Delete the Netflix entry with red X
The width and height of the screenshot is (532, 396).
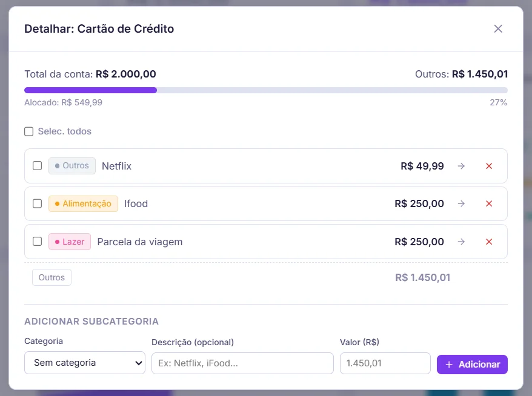pos(489,166)
